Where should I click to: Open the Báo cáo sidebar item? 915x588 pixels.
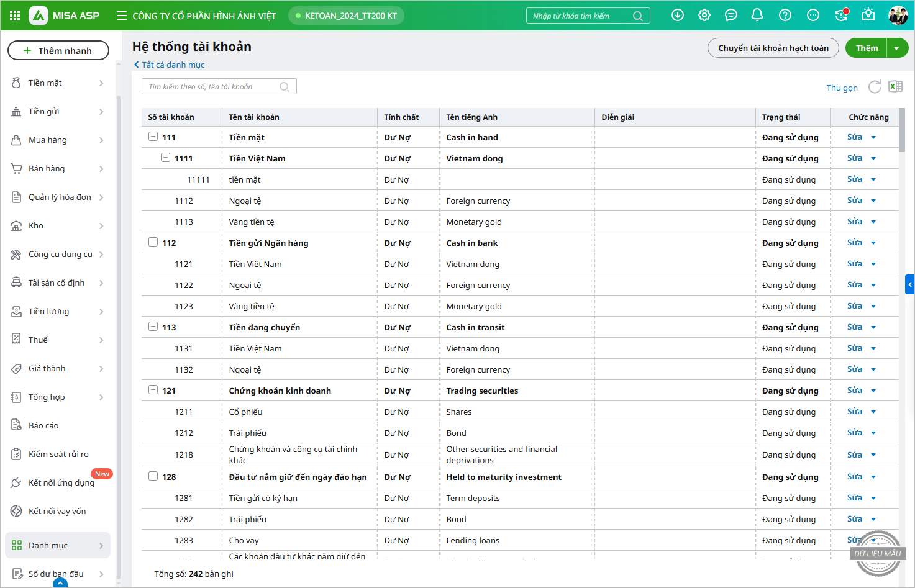click(43, 426)
